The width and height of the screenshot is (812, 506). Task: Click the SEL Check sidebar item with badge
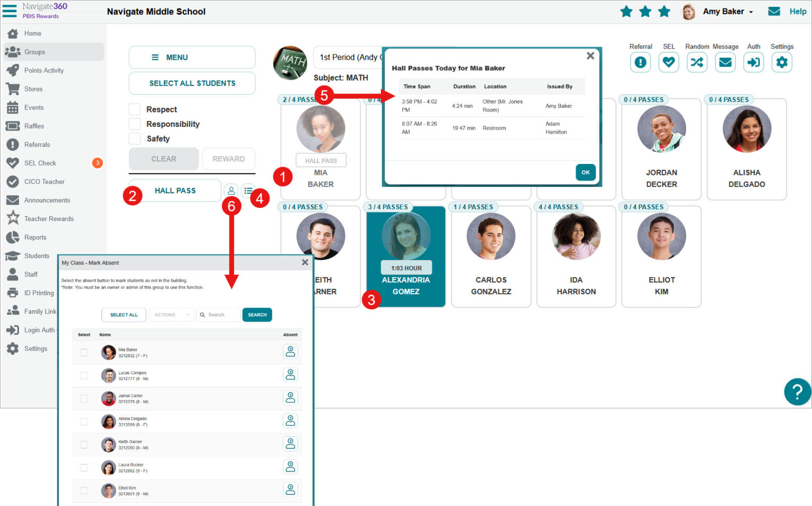[x=40, y=163]
